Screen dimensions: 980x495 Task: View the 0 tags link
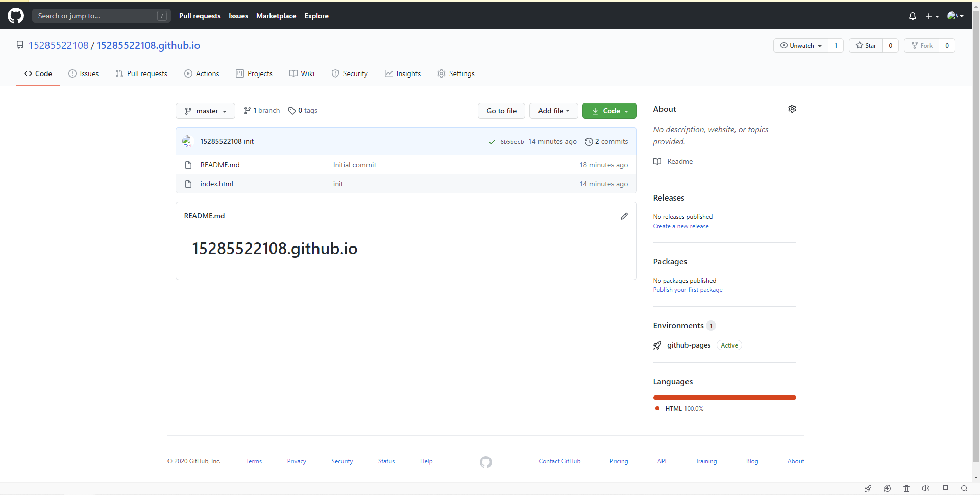(303, 110)
